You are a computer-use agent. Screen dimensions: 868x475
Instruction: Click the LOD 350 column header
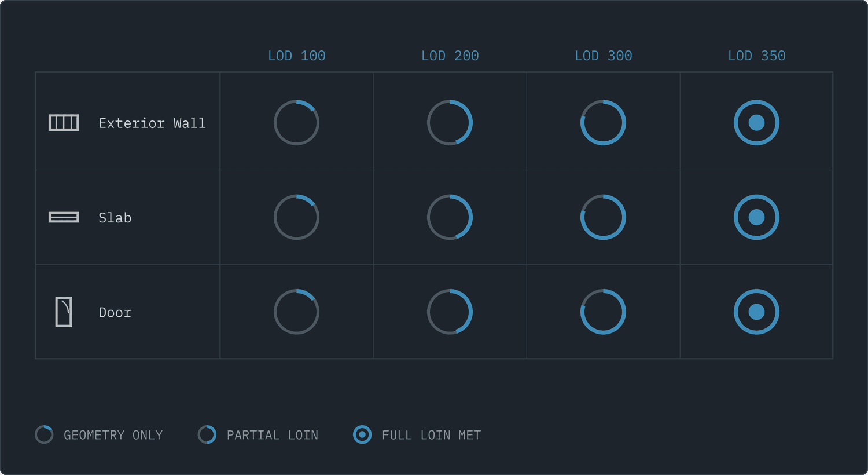[x=756, y=56]
